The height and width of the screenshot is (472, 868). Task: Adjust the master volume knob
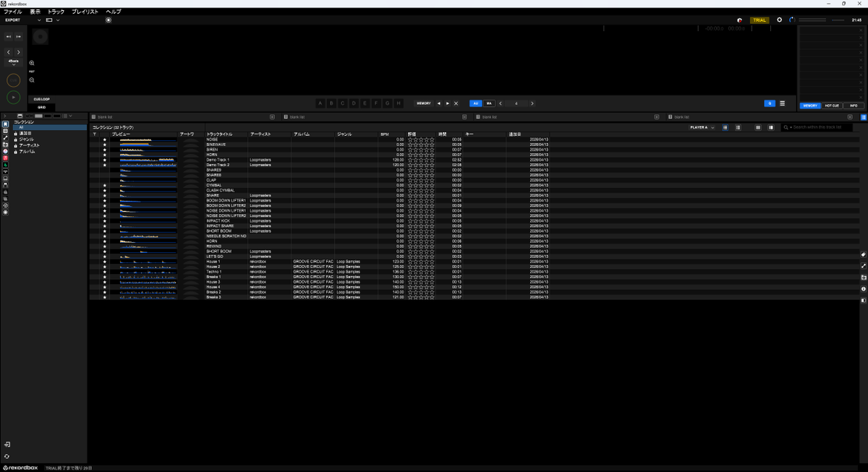pos(792,20)
